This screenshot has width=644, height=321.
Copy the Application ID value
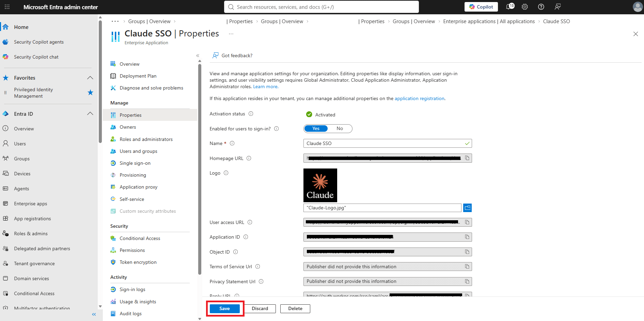click(x=467, y=237)
